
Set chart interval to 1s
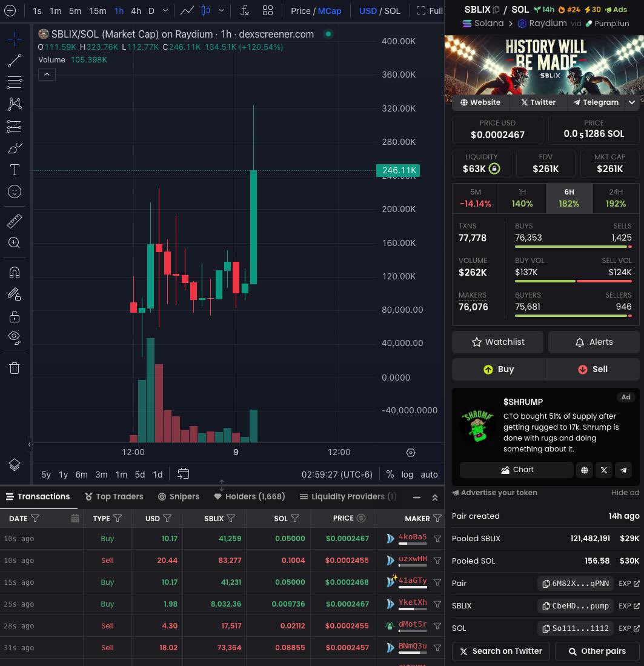(38, 11)
